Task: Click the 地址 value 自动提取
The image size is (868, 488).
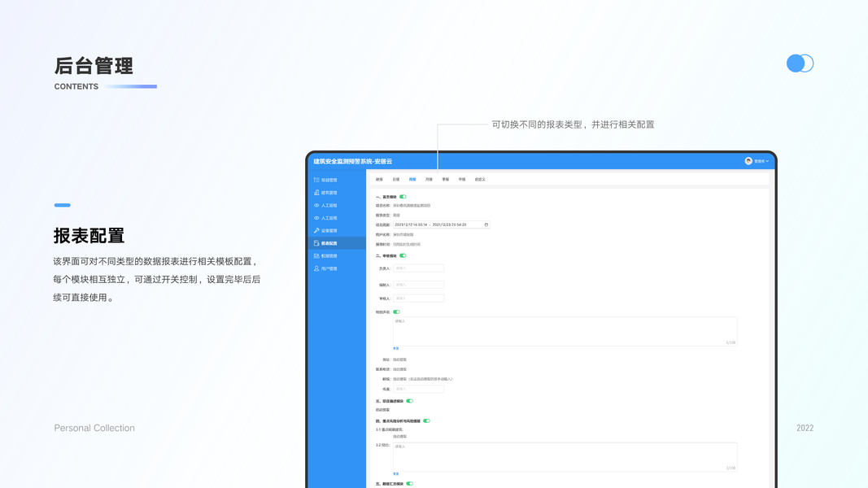Action: [399, 359]
